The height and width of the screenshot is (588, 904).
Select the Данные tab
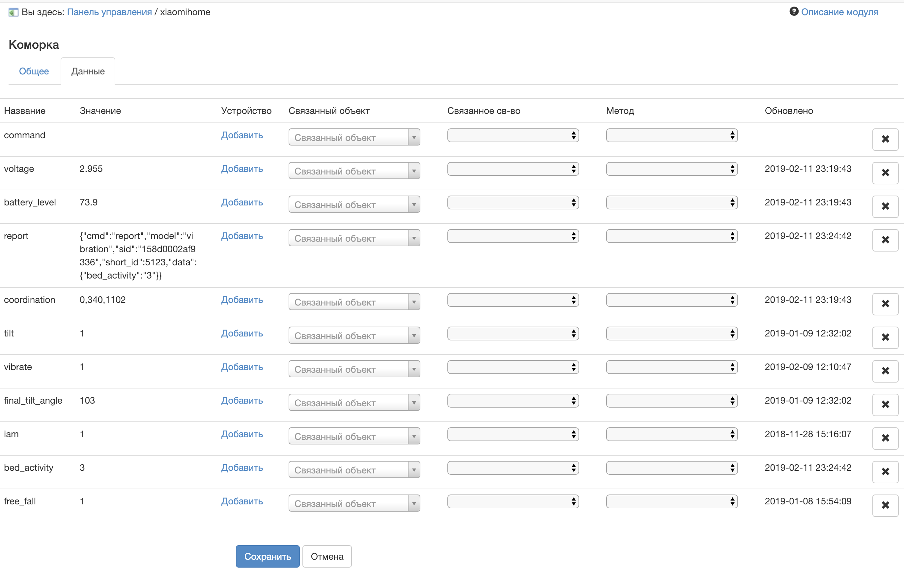88,71
